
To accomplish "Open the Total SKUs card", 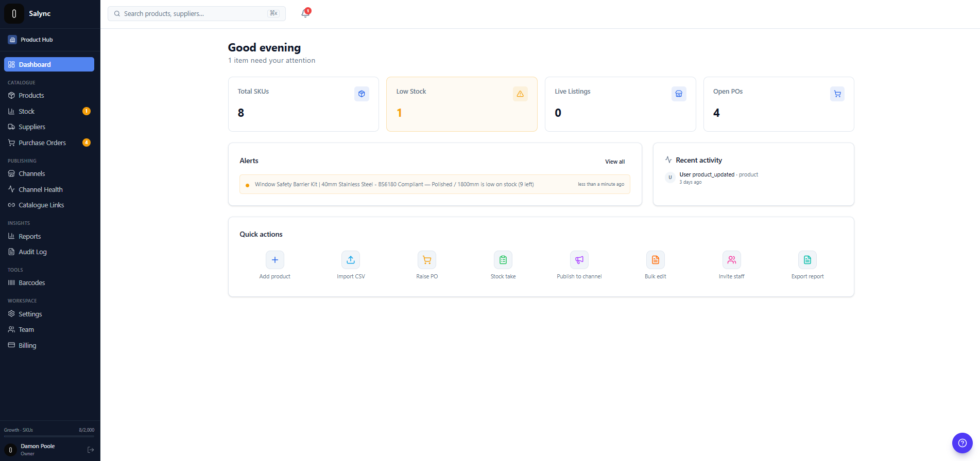I will point(303,104).
